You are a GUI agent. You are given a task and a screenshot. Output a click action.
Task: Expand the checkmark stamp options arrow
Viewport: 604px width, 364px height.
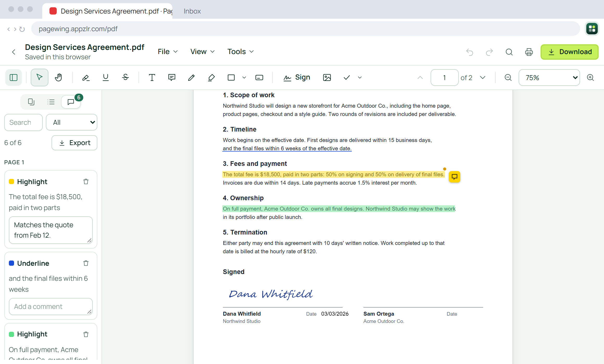pos(360,77)
